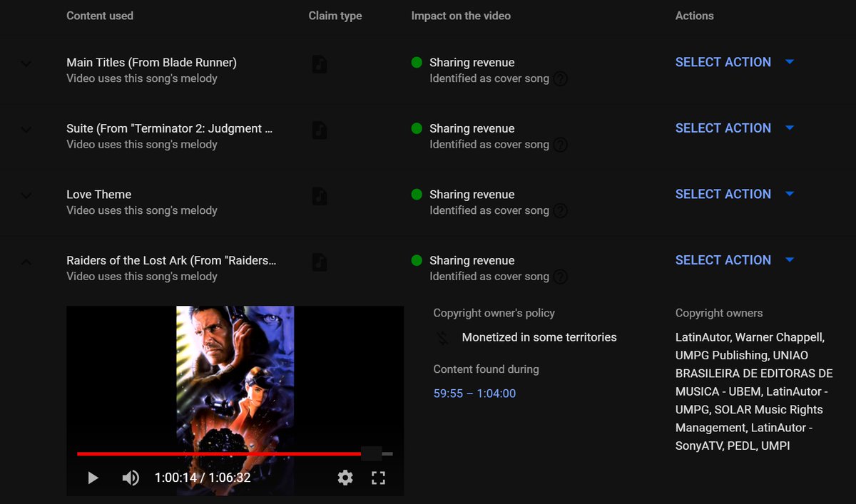Click the crossed-out dollar monetization icon

[x=443, y=338]
